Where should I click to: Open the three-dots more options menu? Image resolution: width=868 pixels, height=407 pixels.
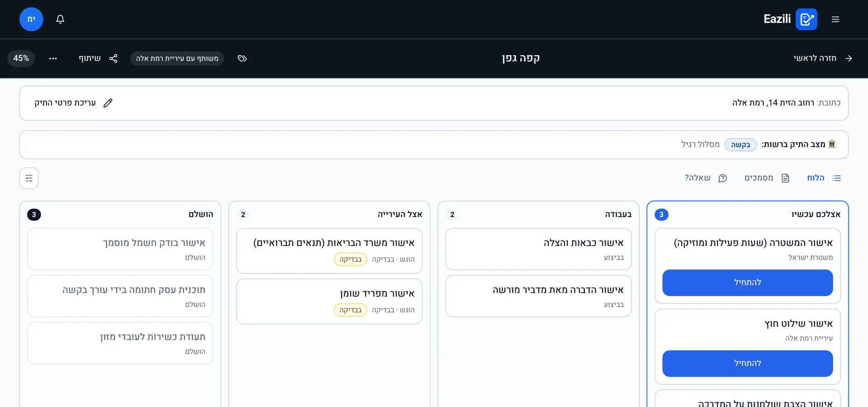[x=53, y=58]
